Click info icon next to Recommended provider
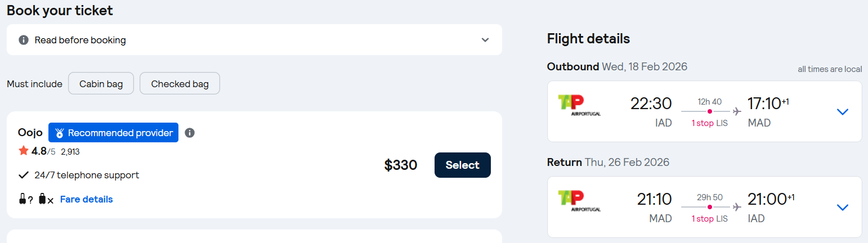The image size is (868, 243). click(190, 133)
